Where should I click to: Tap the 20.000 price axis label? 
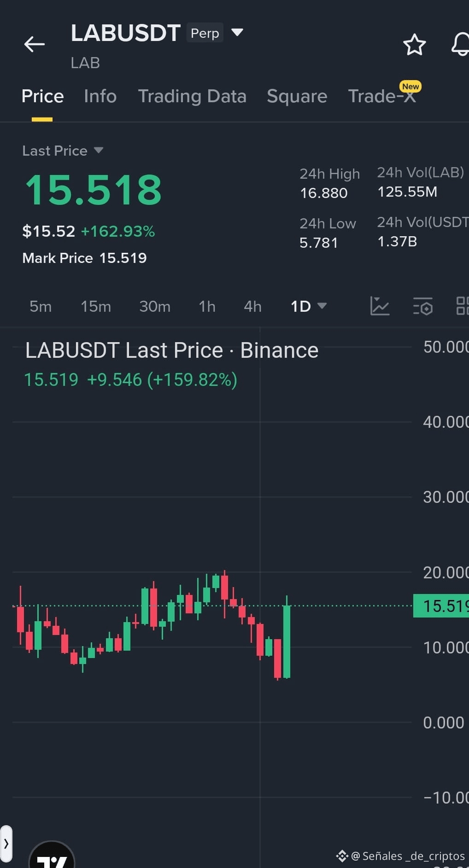tap(446, 572)
